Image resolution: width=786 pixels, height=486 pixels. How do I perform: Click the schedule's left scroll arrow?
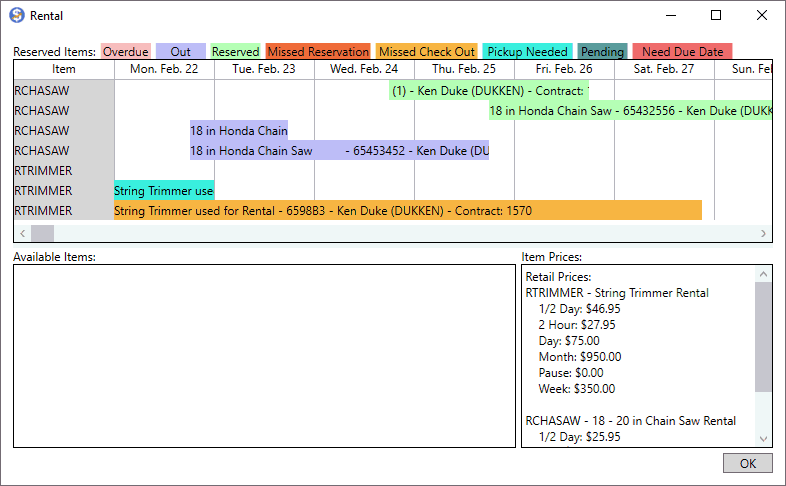(20, 234)
